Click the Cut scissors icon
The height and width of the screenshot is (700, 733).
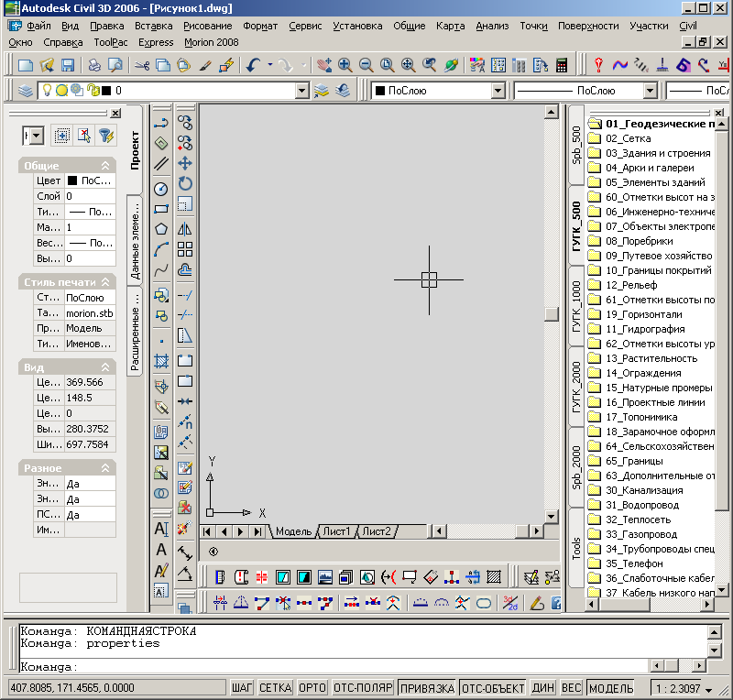[x=142, y=65]
